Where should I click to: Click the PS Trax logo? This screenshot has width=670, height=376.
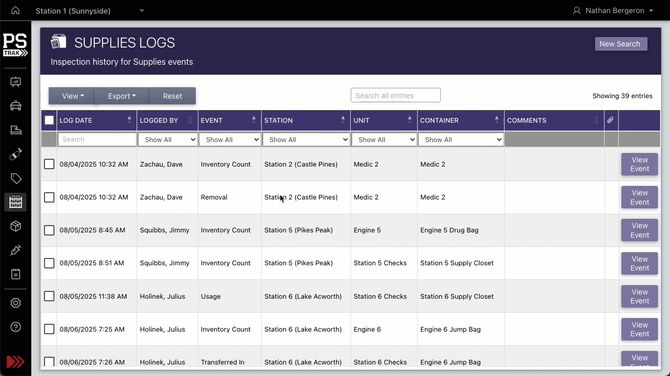point(15,45)
